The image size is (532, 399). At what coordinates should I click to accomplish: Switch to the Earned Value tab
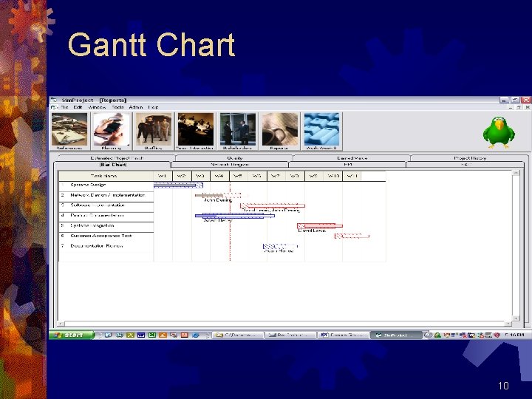[352, 158]
